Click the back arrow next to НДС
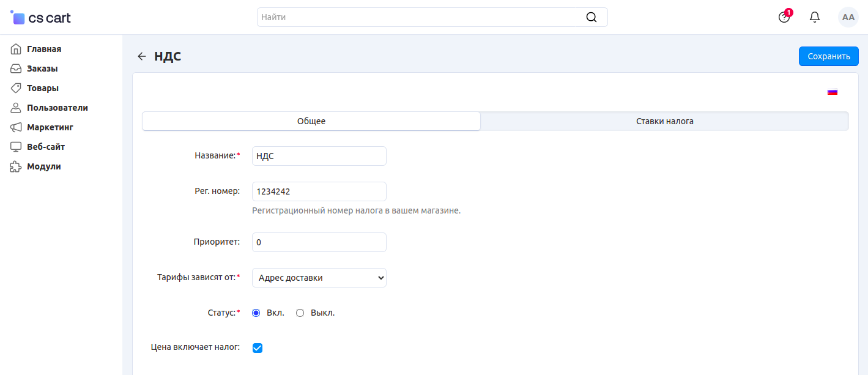 click(x=142, y=56)
